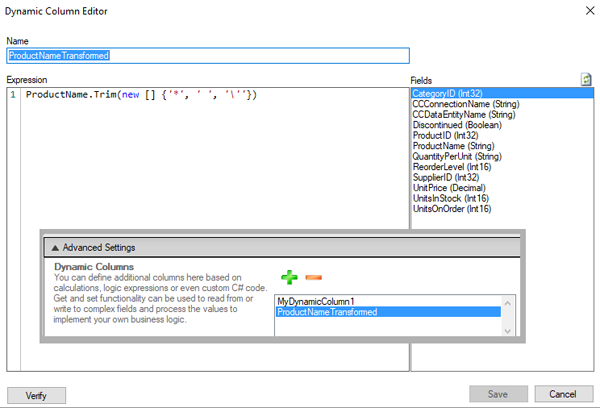Click the Verify button
Viewport: 600px width, 408px height.
click(x=36, y=394)
